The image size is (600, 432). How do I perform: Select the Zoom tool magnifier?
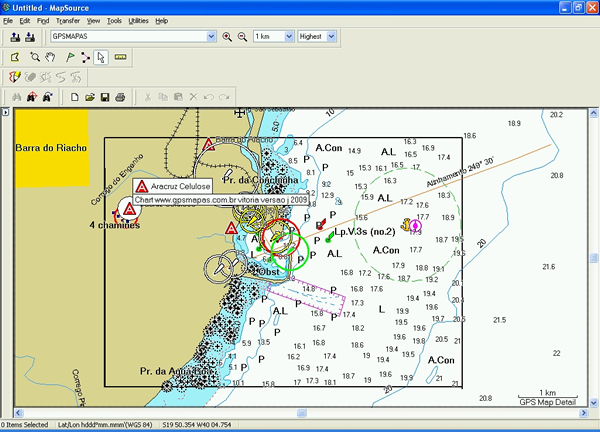pos(35,57)
